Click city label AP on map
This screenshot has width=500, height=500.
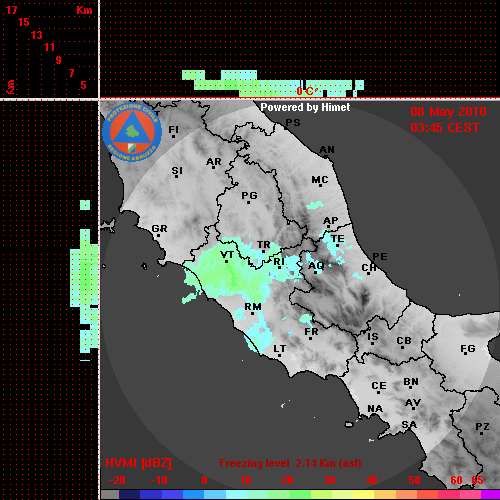[x=330, y=221]
